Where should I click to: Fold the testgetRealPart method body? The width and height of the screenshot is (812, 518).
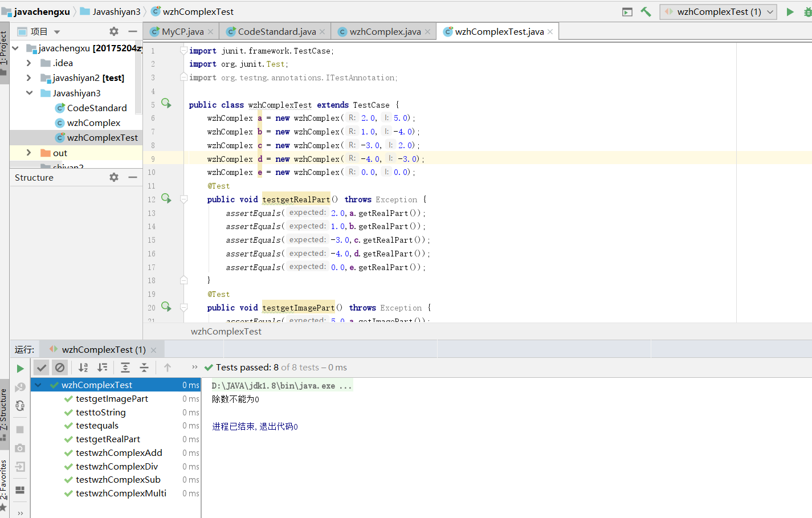point(184,199)
